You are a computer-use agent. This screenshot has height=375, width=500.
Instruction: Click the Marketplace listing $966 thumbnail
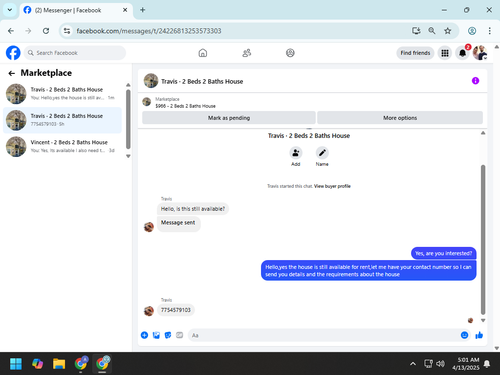pyautogui.click(x=147, y=102)
